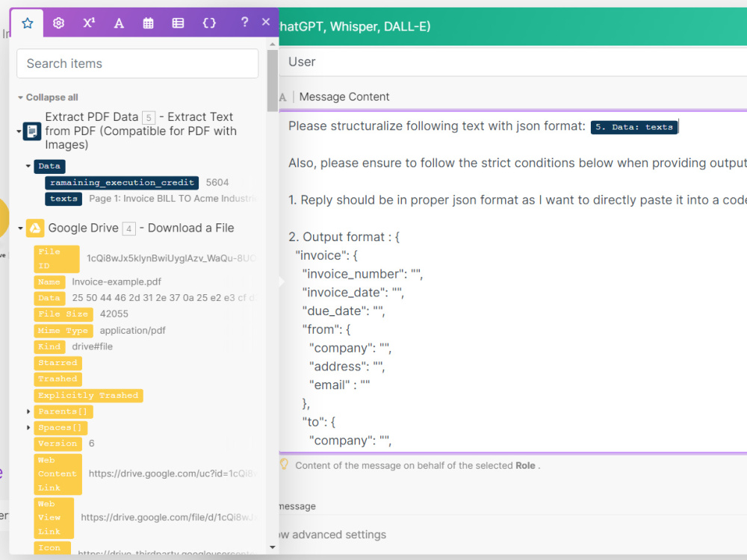Click the '5. Data: texts' mapped pill

point(633,127)
